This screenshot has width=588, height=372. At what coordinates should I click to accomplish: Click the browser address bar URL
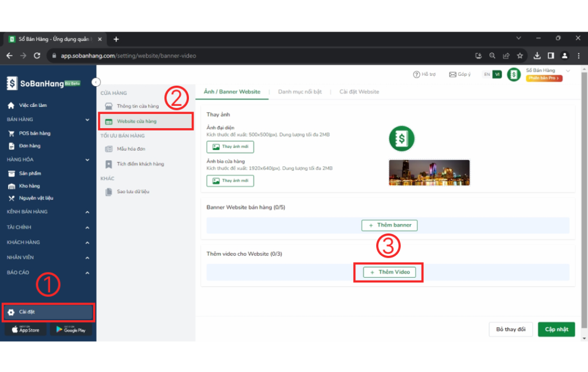(128, 56)
